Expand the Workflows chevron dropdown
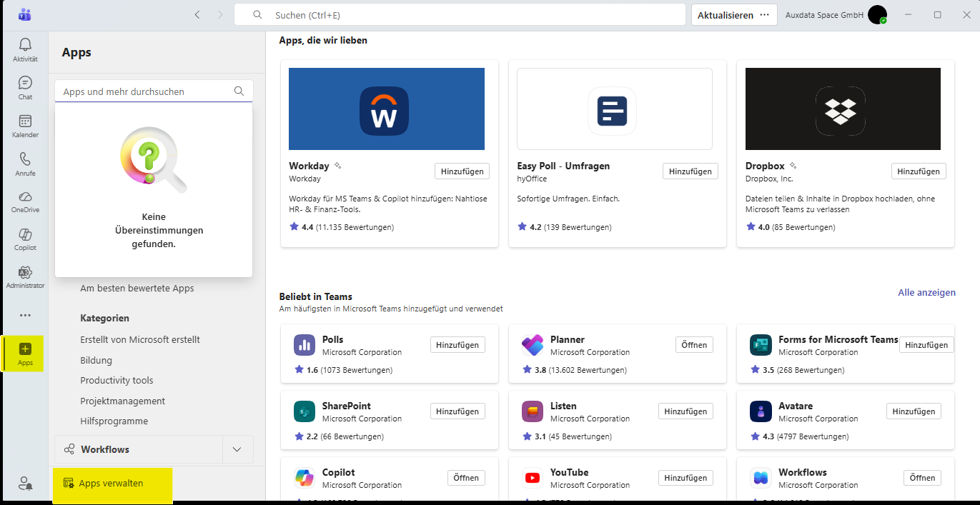 pyautogui.click(x=238, y=449)
